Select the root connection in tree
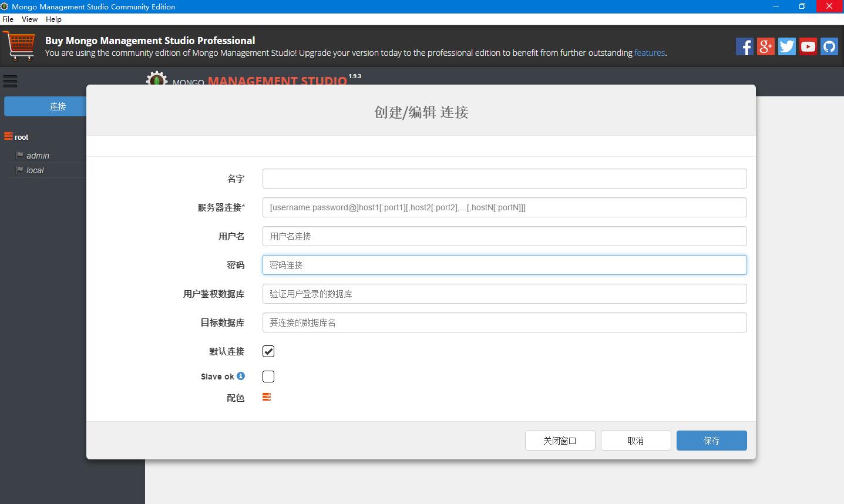844x504 pixels. (x=21, y=137)
